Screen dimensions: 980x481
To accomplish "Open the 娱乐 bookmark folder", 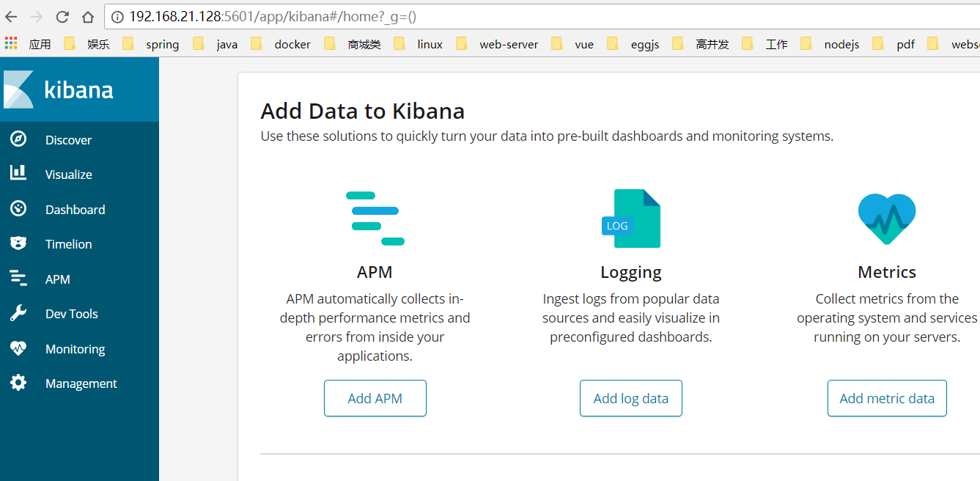I will tap(88, 44).
